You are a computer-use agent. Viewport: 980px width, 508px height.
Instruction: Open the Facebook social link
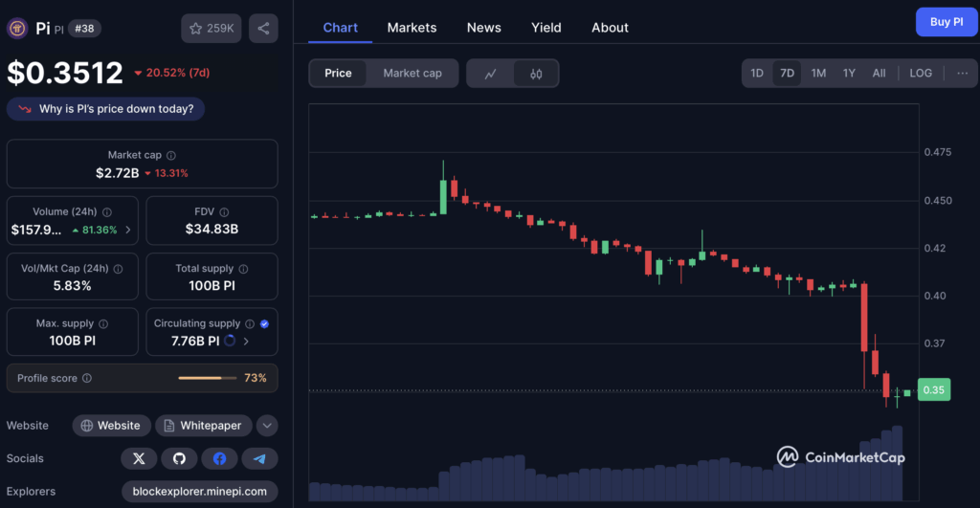click(x=219, y=458)
